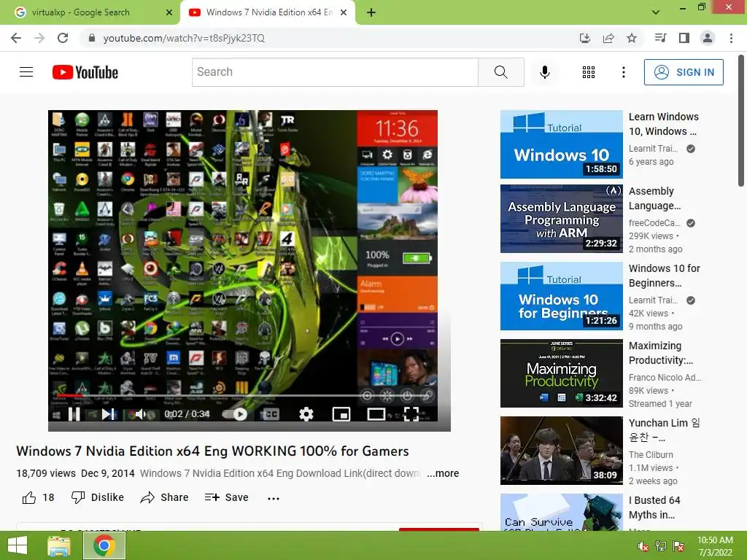
Task: Open Windows 10 Tutorial 1:58:50 thumbnail
Action: pyautogui.click(x=561, y=144)
